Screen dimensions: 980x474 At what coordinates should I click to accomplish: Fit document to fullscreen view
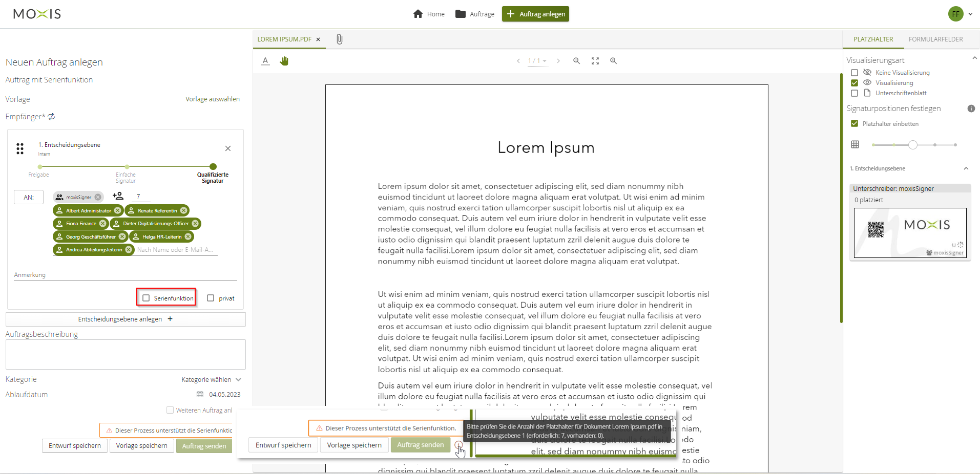(x=595, y=61)
